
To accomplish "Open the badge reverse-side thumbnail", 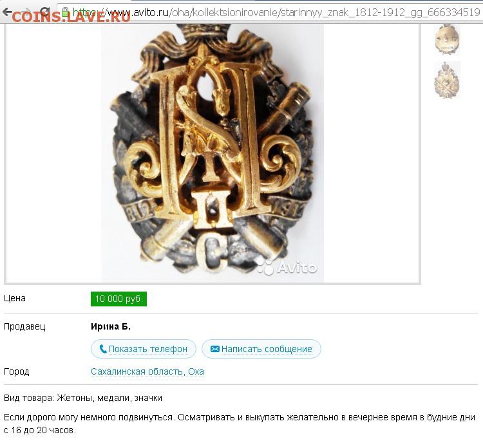I will pos(447,40).
